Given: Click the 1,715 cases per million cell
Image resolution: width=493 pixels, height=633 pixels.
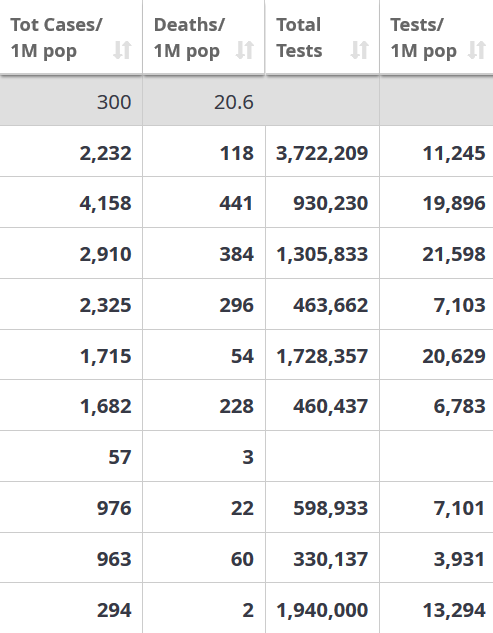Looking at the screenshot, I should pos(71,355).
